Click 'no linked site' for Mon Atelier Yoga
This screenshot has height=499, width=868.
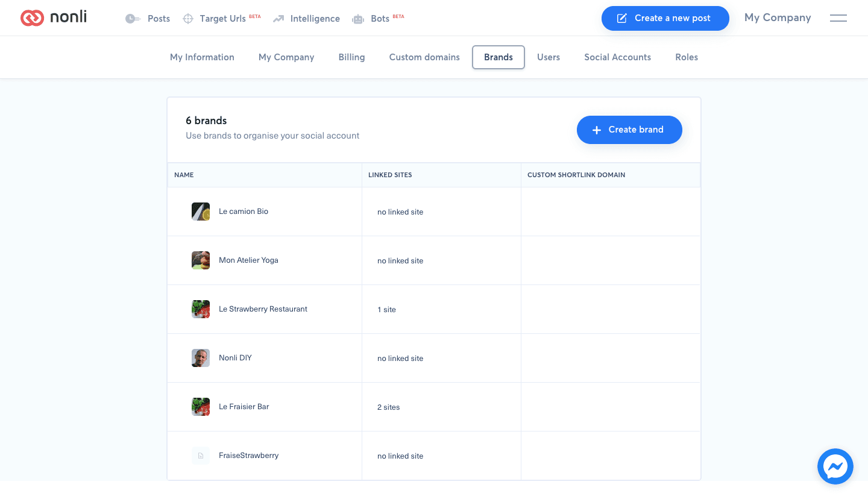point(400,261)
